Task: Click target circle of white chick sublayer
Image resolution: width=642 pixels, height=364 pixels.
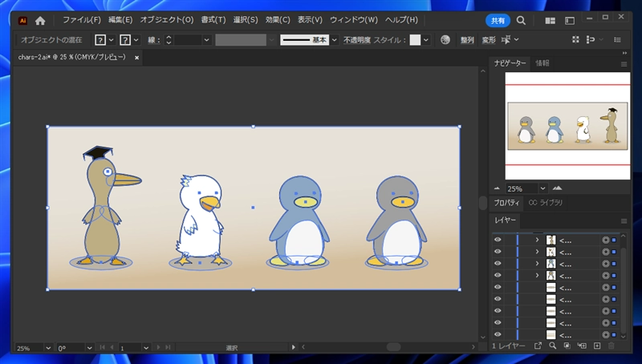Action: tap(606, 253)
